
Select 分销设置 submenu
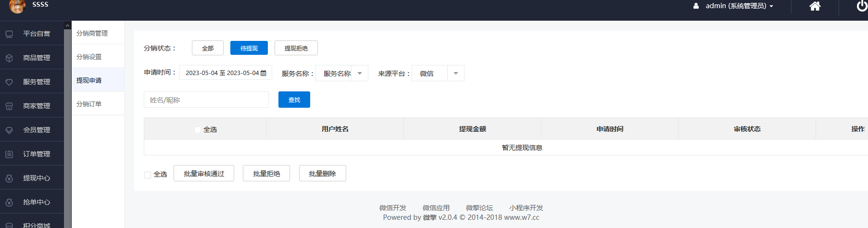[x=98, y=56]
